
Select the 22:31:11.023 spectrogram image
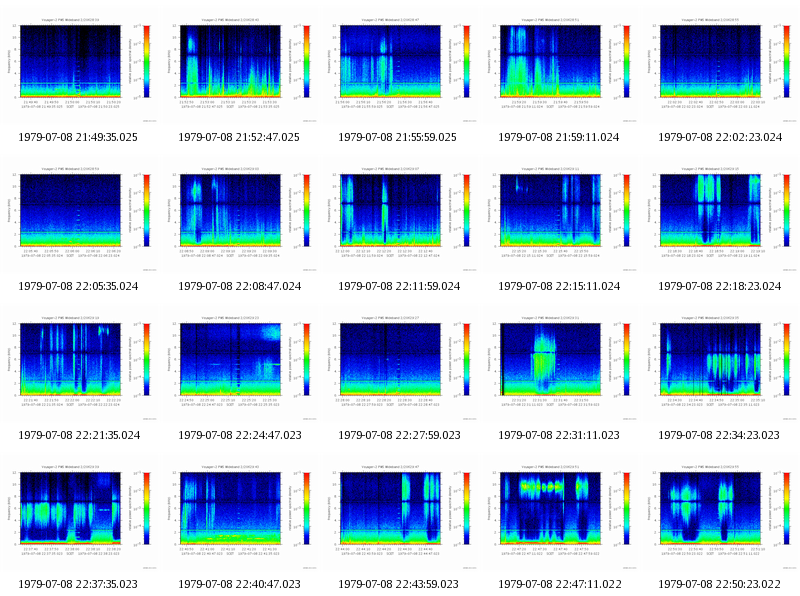coord(560,365)
